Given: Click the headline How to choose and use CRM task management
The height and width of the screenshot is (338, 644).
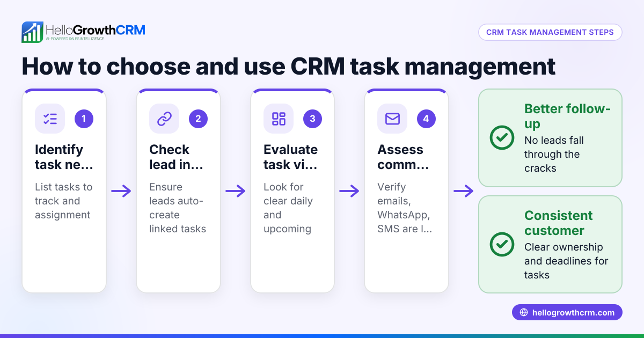Looking at the screenshot, I should [x=289, y=67].
